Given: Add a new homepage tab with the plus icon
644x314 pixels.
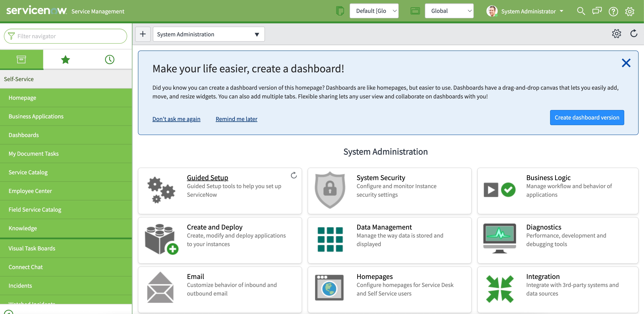Looking at the screenshot, I should coord(143,34).
